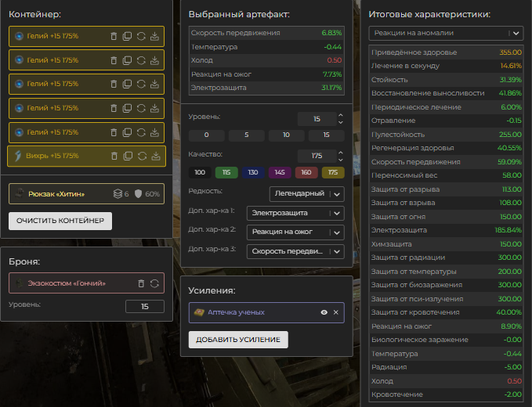The image size is (532, 407).
Task: Expand the Доп. хар-ка 1 dropdown
Action: click(x=295, y=213)
